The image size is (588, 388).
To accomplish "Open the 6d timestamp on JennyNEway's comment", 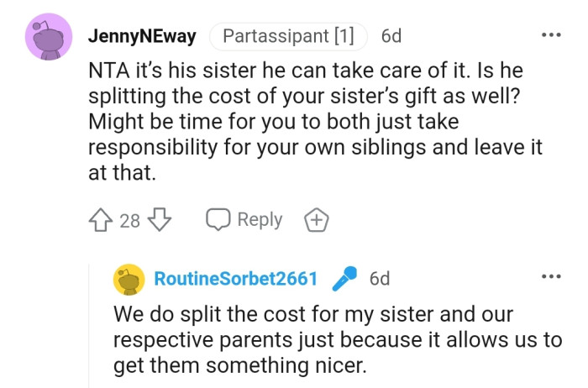I will tap(391, 37).
